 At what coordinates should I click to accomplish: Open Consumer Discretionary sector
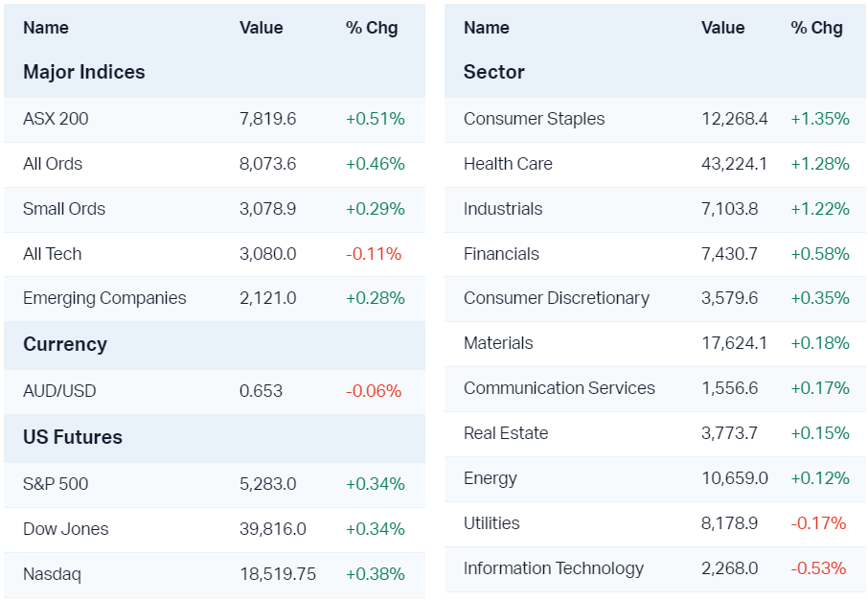click(556, 298)
